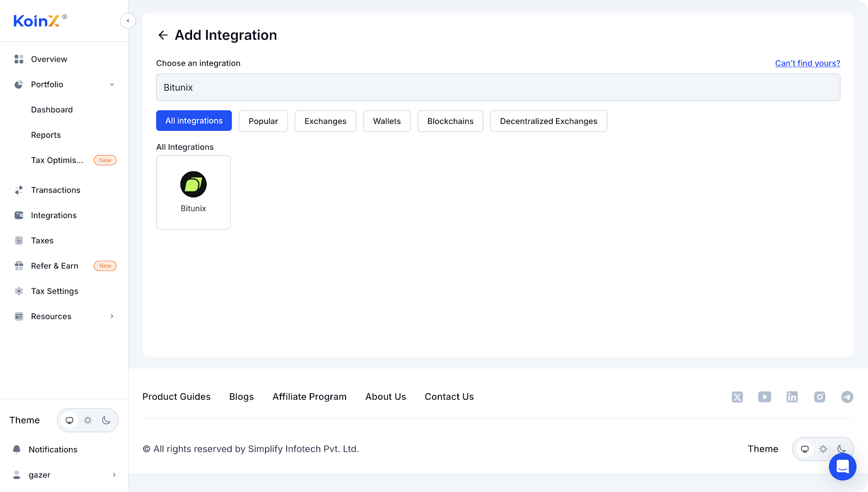The image size is (868, 492).
Task: Switch to the Exchanges filter tab
Action: pos(325,121)
